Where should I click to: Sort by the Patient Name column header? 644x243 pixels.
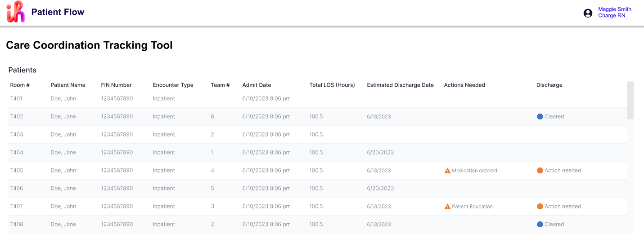tap(68, 85)
